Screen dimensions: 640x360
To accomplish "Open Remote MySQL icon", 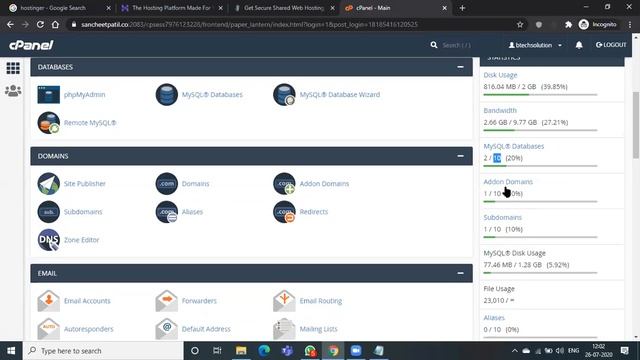I will 49,123.
